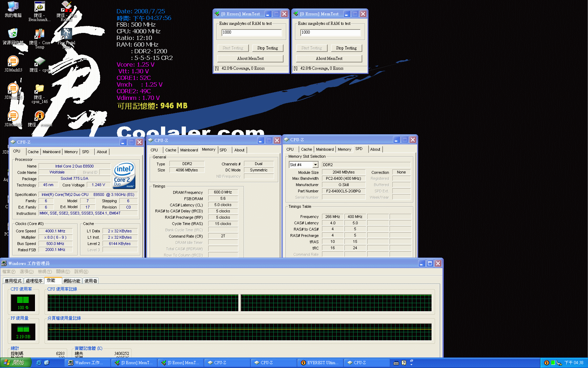Click 42.8% Coverage status in second MemTest
Viewport: 588px width, 368px height.
(x=322, y=68)
